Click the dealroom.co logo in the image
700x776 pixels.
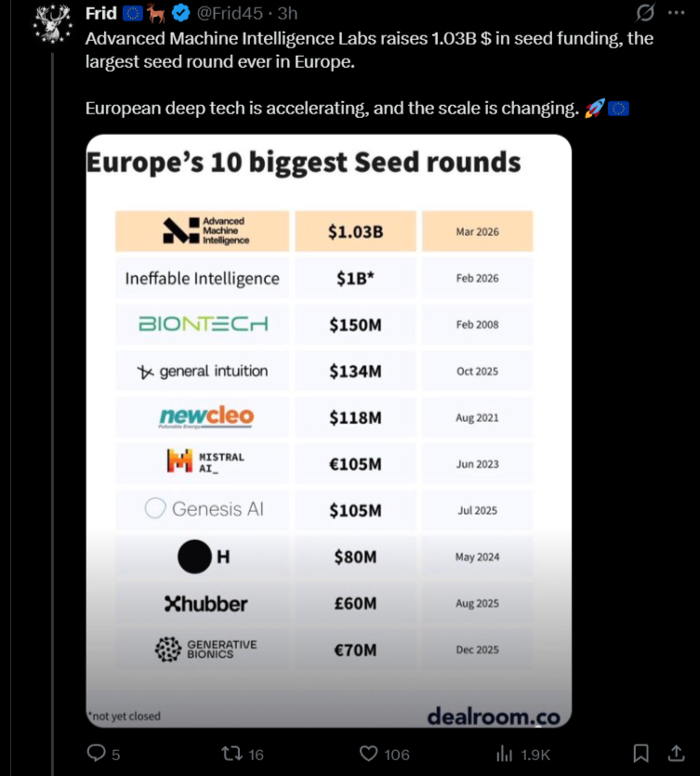493,715
